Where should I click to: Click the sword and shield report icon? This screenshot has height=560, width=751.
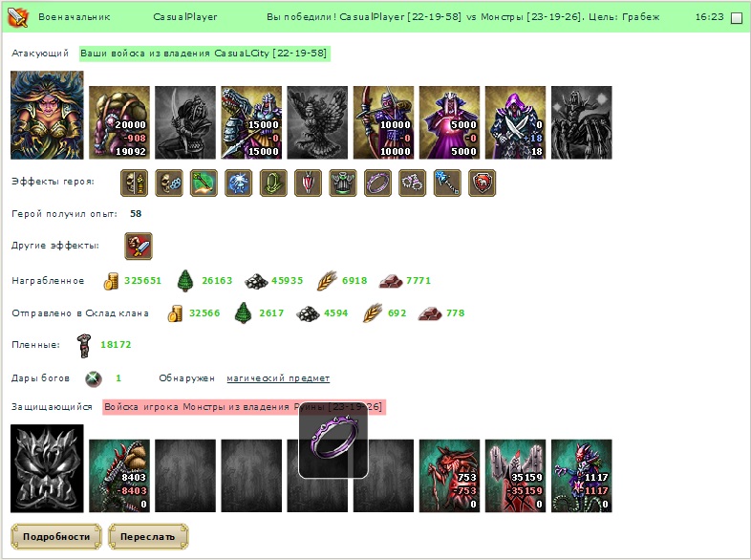18,17
